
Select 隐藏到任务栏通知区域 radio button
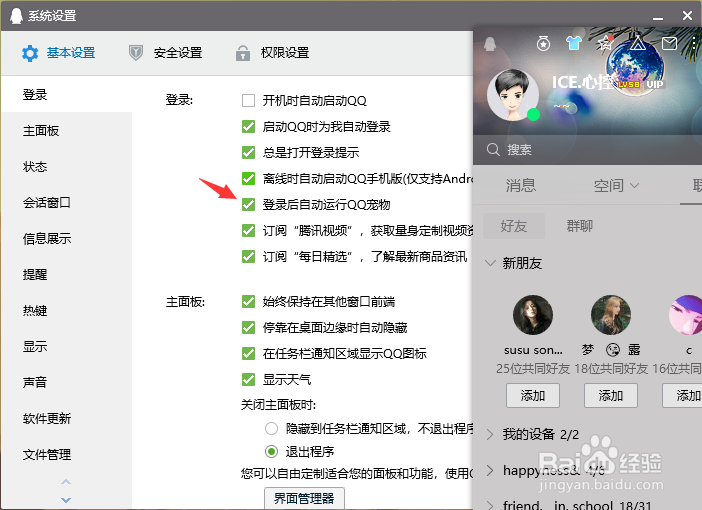pos(271,429)
